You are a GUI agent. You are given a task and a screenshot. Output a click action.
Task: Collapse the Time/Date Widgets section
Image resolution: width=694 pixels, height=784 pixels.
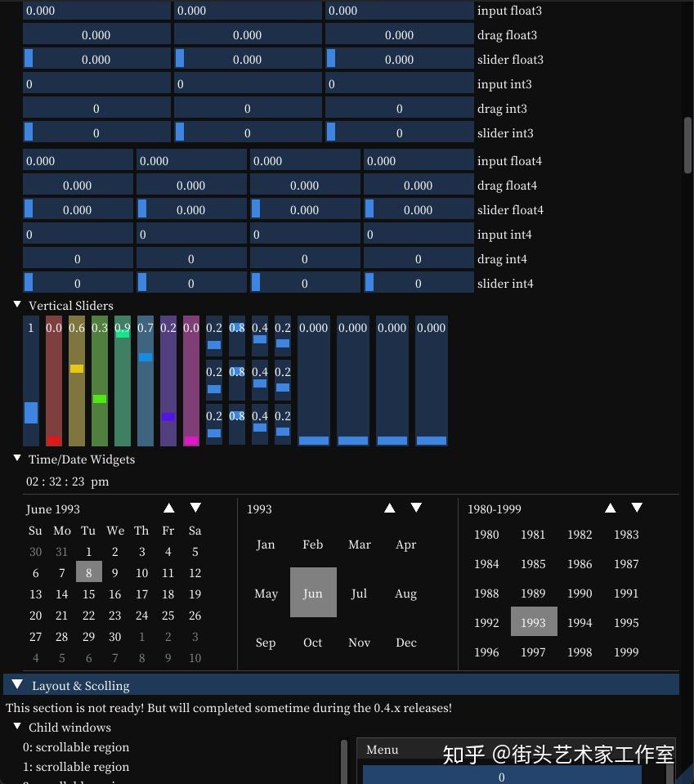click(17, 459)
